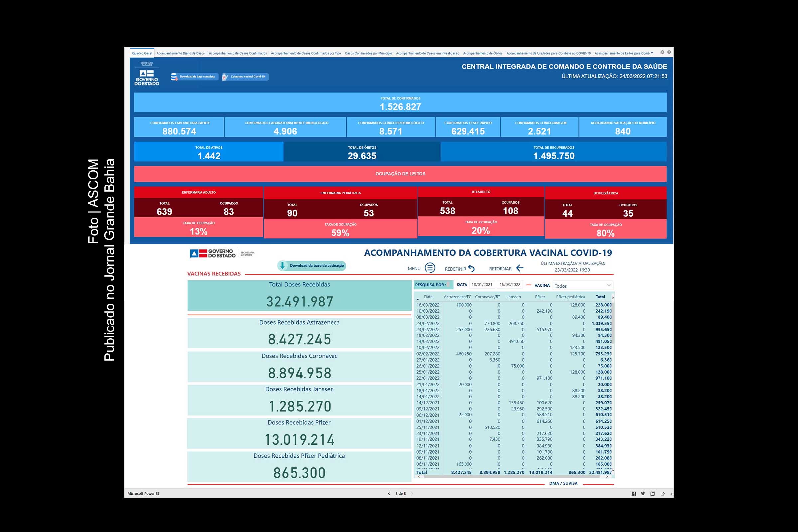798x532 pixels.
Task: Click the end date field 16/03/2022
Action: point(510,285)
